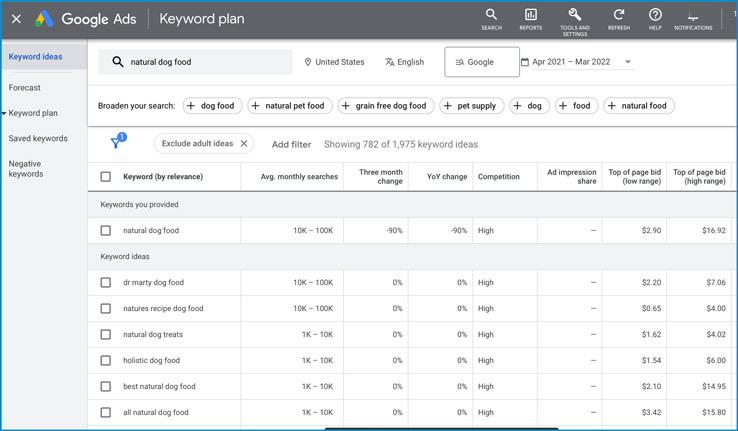Click the Add filter link

point(291,144)
